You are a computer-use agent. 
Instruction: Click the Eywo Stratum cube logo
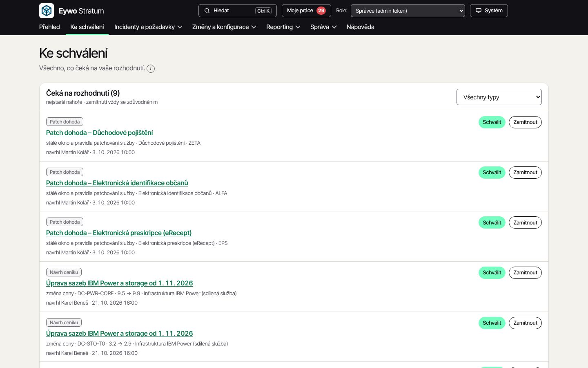[47, 11]
